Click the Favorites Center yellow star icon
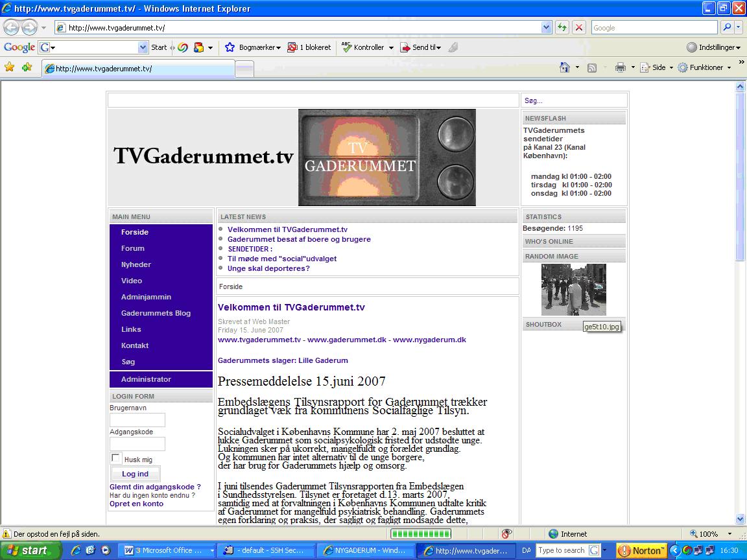This screenshot has height=560, width=747. [x=9, y=67]
